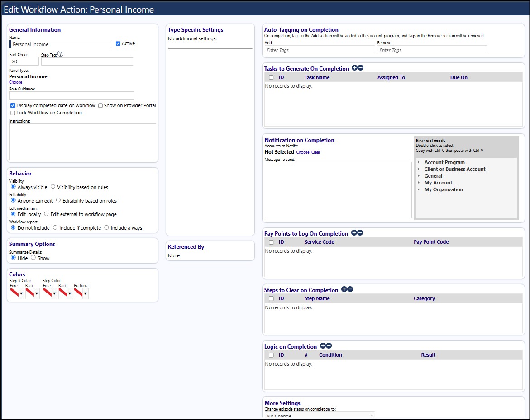Enable Show on Provider Portal
Screen dimensions: 530x420
(100, 106)
